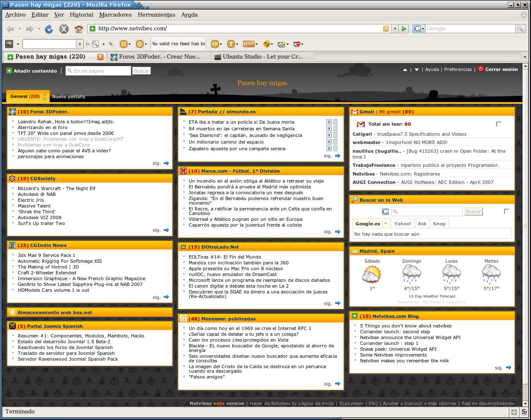
Task: Click the Google search box in toolbar
Action: click(470, 29)
